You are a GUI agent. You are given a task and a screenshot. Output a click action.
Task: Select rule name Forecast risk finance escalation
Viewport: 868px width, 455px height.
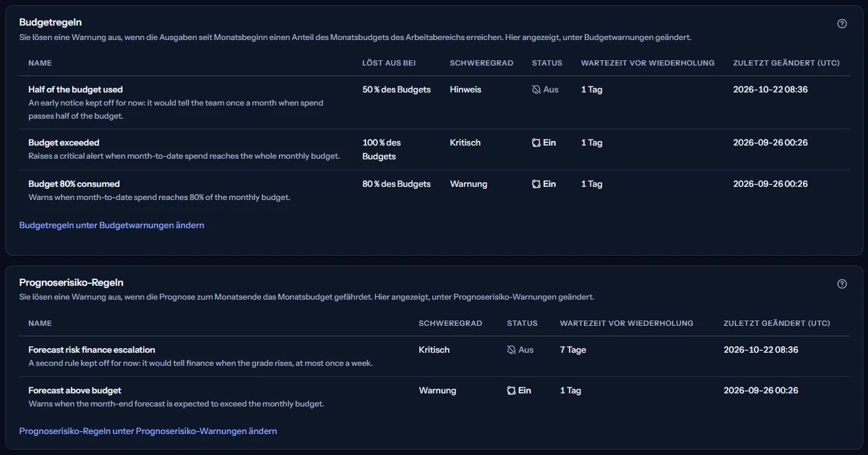92,350
